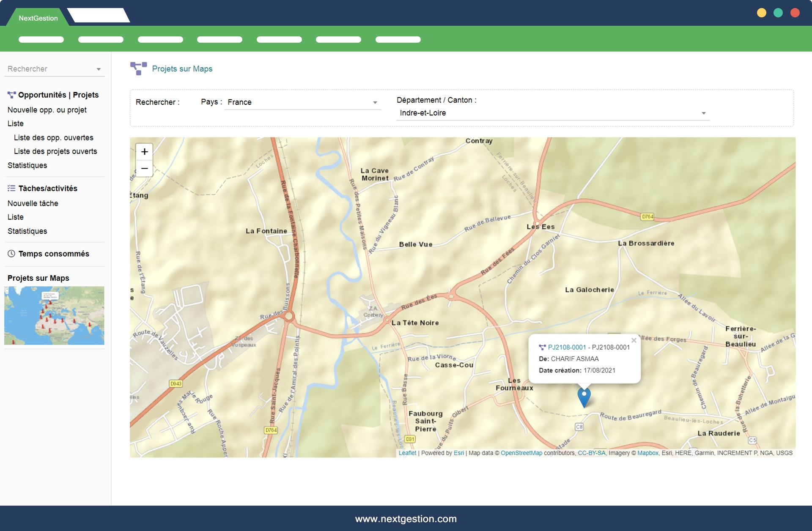This screenshot has height=531, width=812.
Task: Click the Opportunités sidebar icon
Action: point(11,95)
